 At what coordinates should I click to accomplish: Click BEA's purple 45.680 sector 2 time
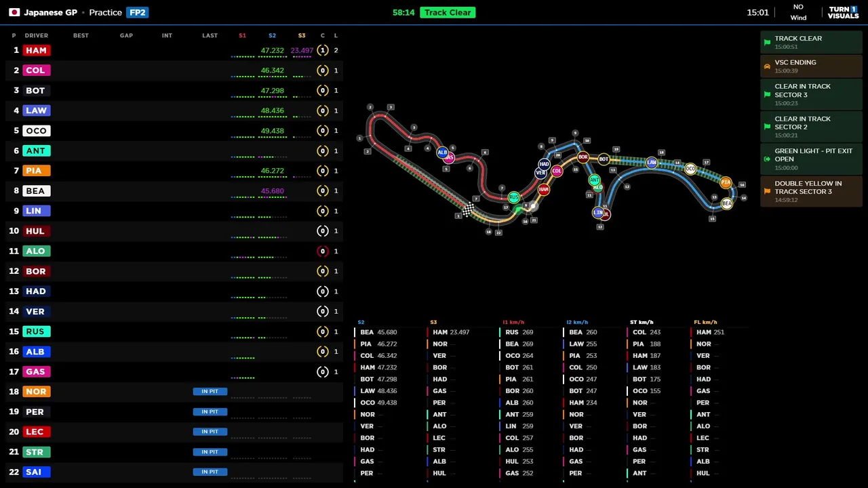(x=273, y=191)
